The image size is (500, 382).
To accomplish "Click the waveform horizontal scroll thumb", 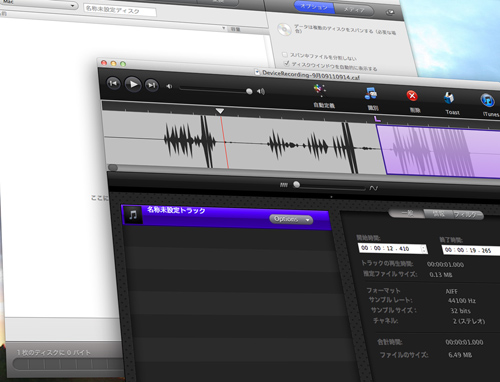I will coord(113,167).
